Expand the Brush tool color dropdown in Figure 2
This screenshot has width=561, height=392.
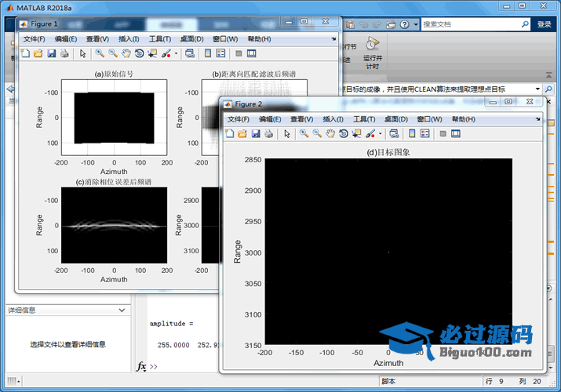coord(381,134)
